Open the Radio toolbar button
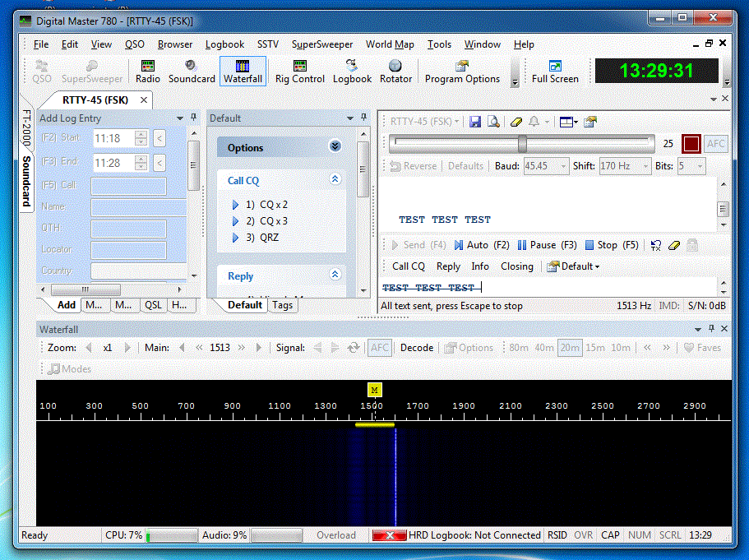 [148, 72]
